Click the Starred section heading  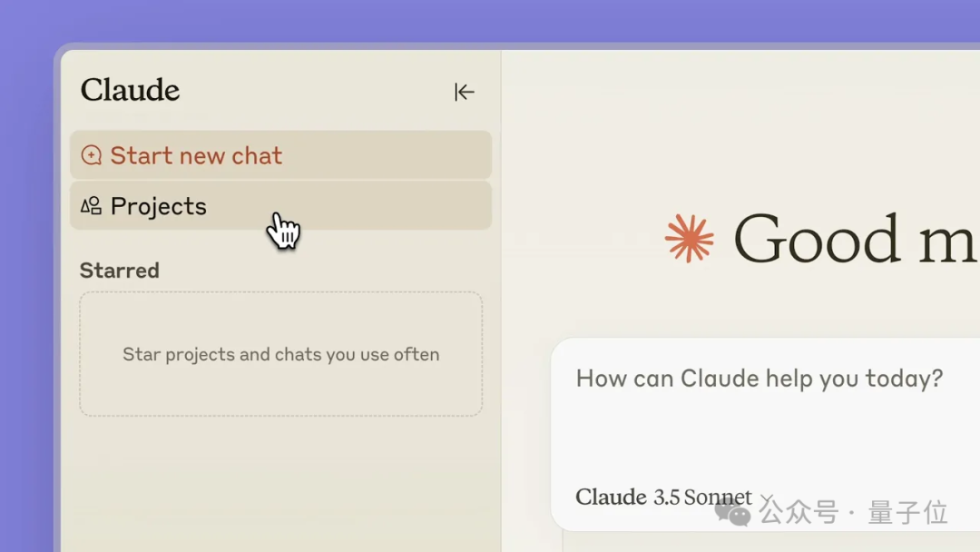click(x=119, y=271)
